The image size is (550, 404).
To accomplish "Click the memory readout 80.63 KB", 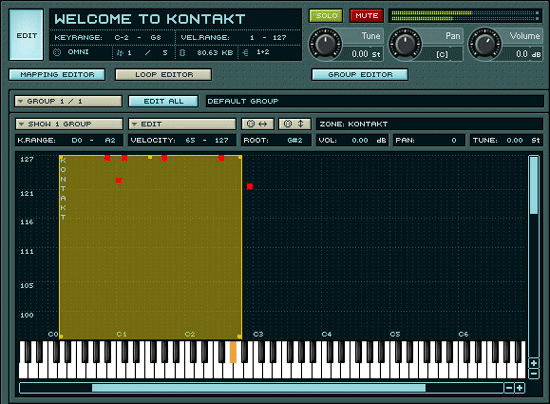I will pos(215,53).
